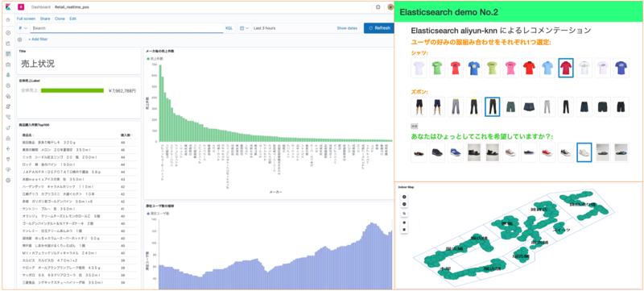Toggle 滞在ユーザ数 legend in visitor chart

click(157, 214)
